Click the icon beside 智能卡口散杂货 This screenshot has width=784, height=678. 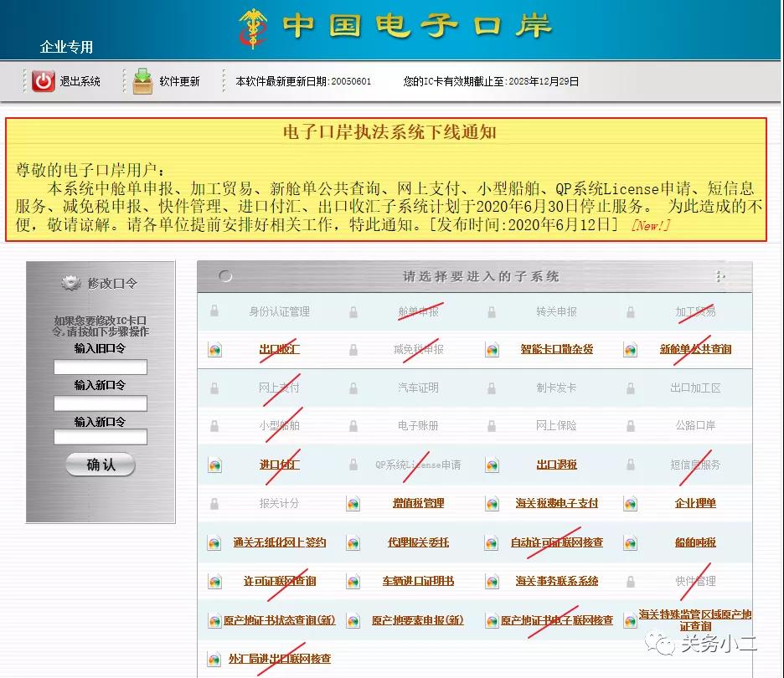[492, 350]
